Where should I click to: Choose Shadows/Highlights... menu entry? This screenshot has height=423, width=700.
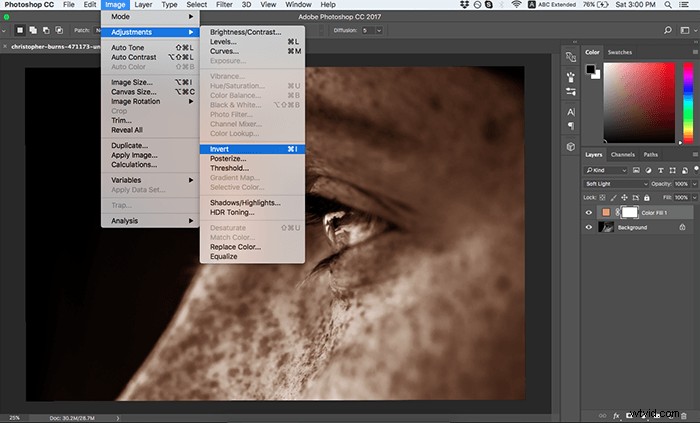coord(252,203)
